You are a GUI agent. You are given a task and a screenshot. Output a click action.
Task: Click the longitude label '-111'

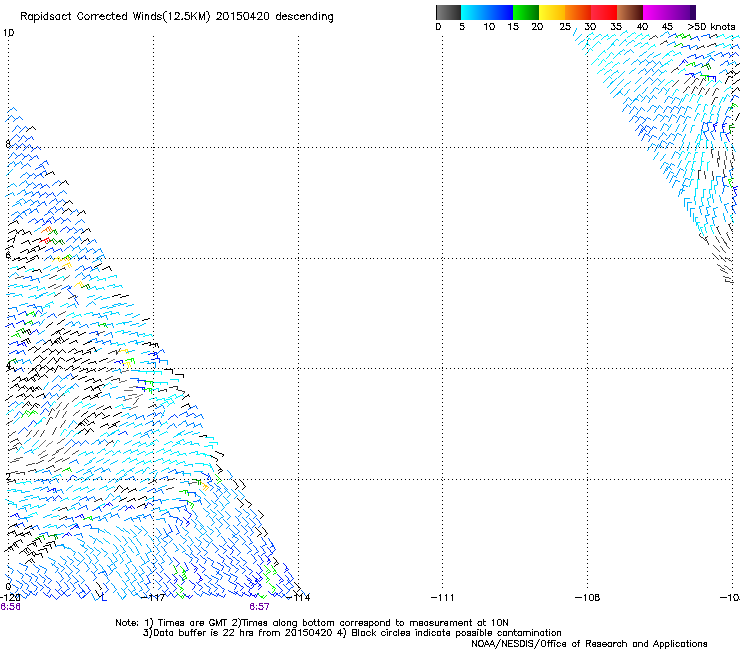pyautogui.click(x=443, y=598)
